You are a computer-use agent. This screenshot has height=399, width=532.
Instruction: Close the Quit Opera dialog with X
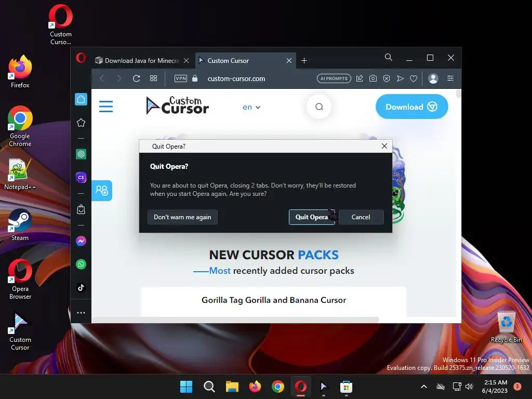[384, 146]
